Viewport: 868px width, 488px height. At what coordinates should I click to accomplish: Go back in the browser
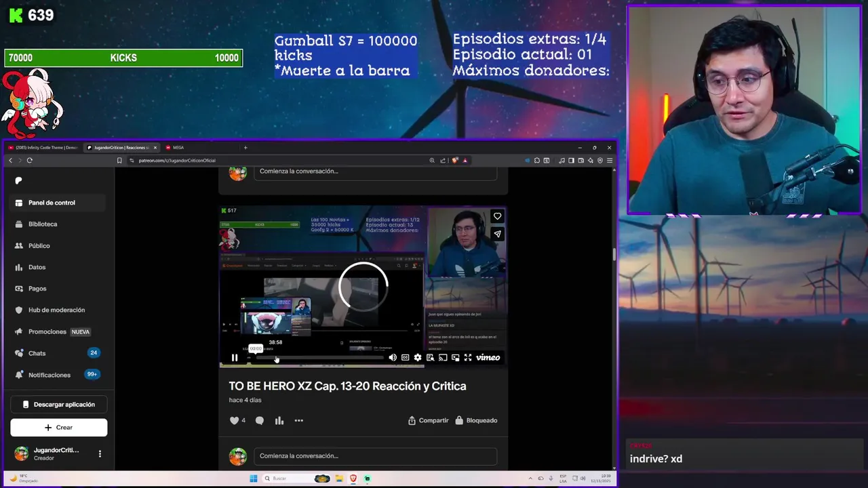coord(10,161)
